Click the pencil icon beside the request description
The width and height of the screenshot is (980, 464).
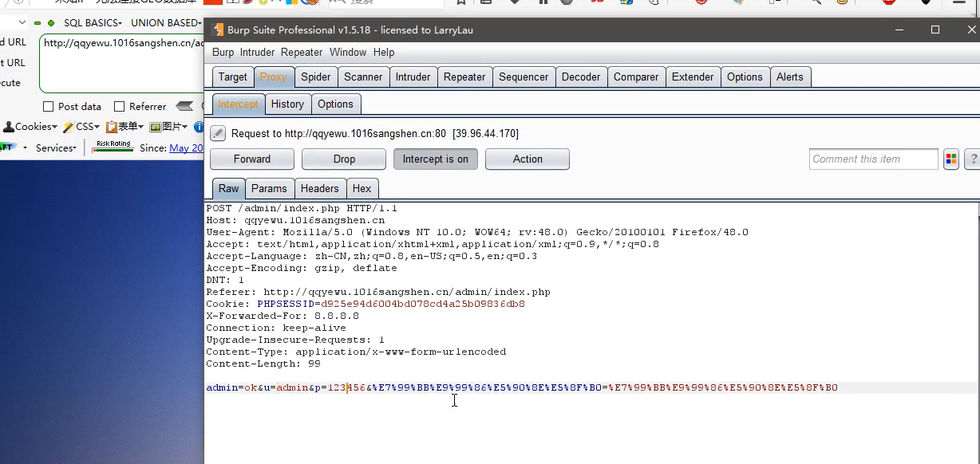(217, 132)
